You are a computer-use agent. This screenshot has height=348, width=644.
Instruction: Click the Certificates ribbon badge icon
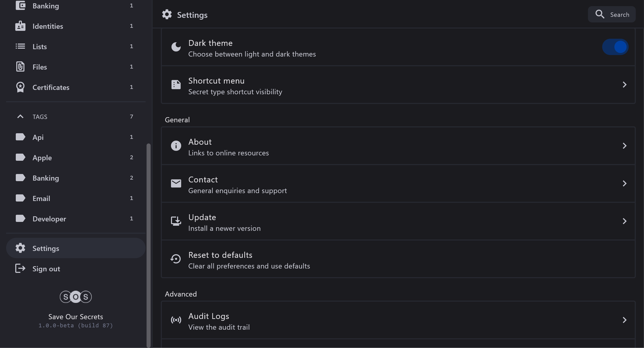click(20, 87)
